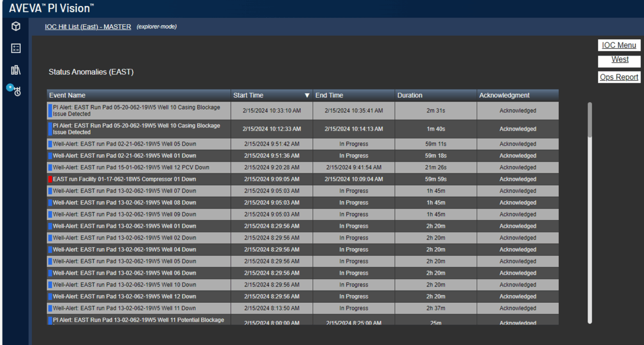Screen dimensions: 644x345
Task: Open the Graphic Library books icon
Action: (x=16, y=70)
